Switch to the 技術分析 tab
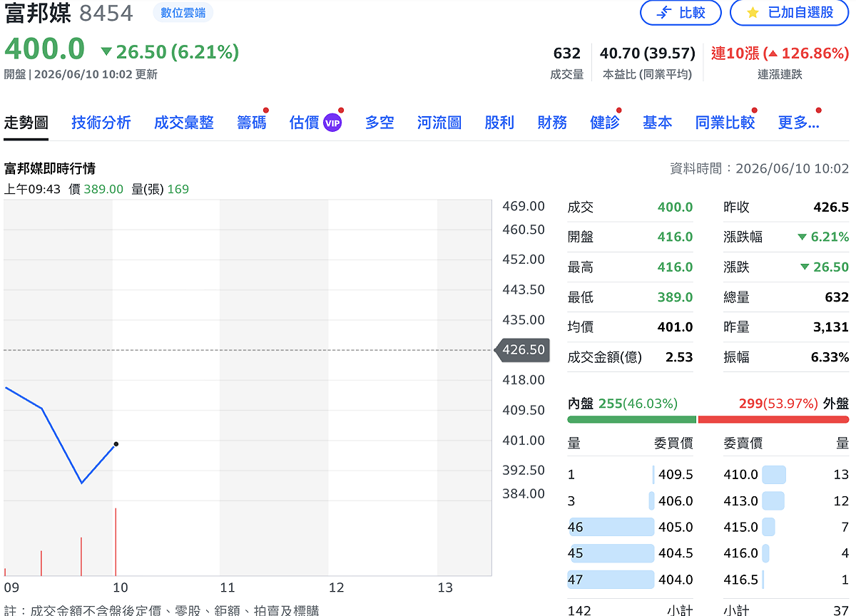 click(x=101, y=123)
